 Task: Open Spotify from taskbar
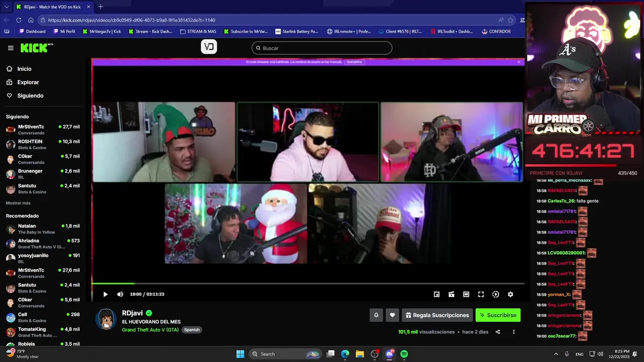[404, 354]
